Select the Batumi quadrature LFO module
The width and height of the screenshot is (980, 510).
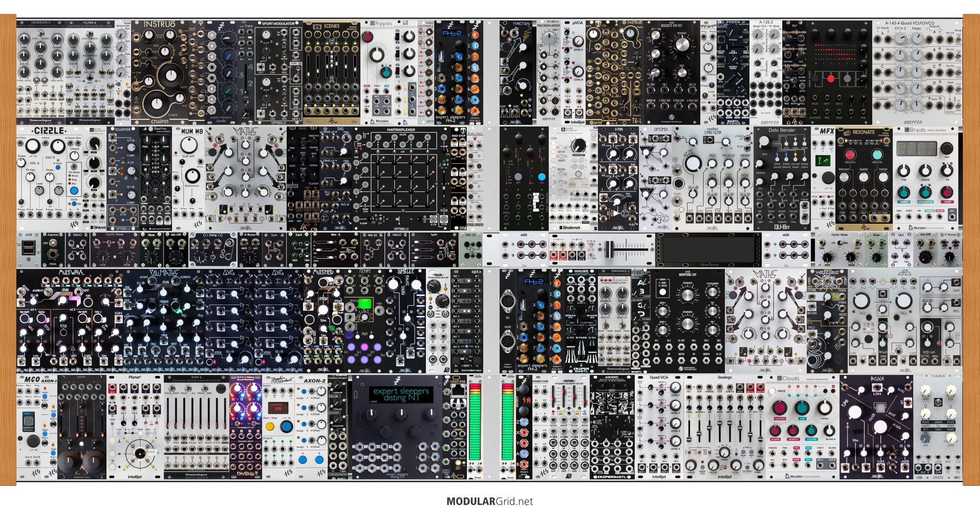point(569,427)
